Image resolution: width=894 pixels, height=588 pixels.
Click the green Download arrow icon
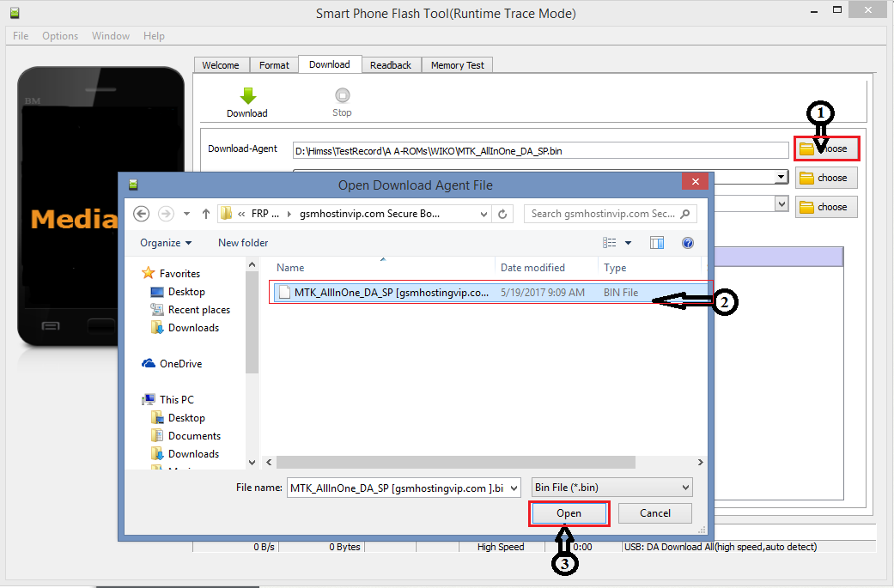pos(247,95)
